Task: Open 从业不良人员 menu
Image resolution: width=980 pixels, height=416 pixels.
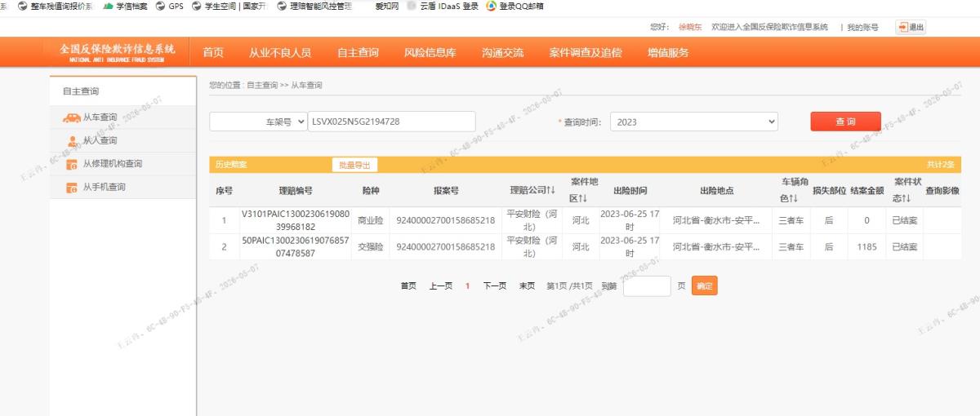Action: click(x=280, y=52)
